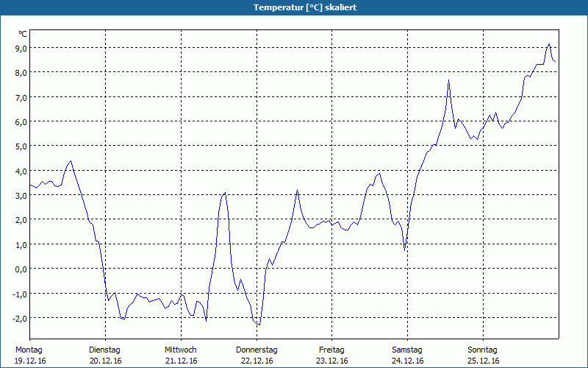Click the 8,0 axis value
Image resolution: width=588 pixels, height=368 pixels.
(21, 73)
